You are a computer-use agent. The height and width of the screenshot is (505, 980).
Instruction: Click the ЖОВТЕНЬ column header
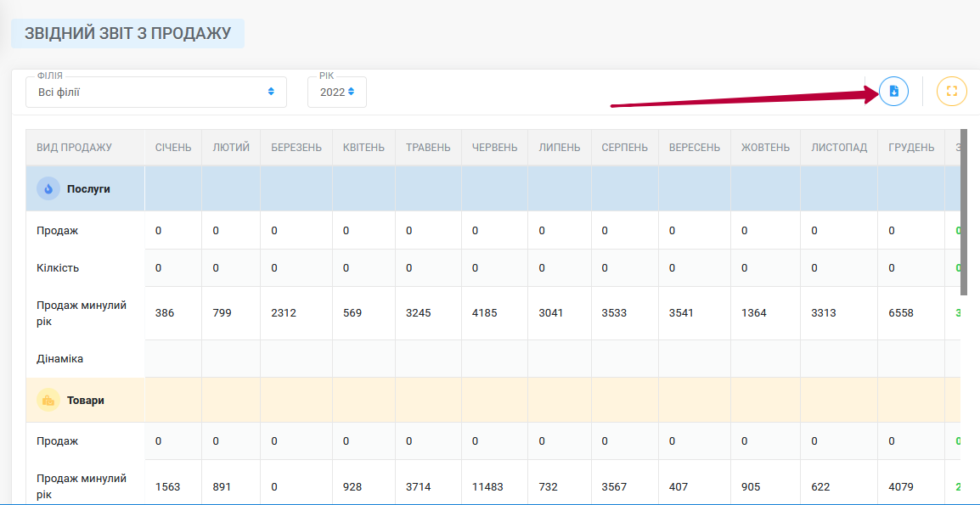click(766, 148)
